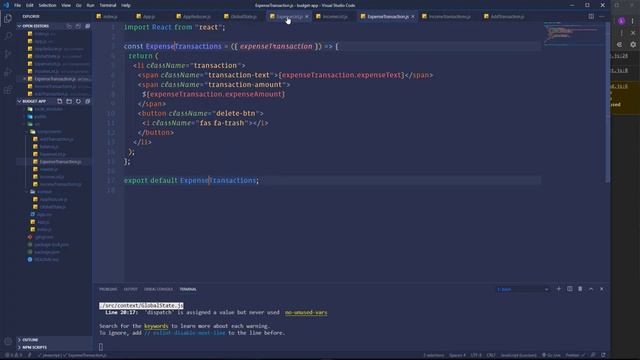Kill terminal with trash icon
The image size is (640, 360).
click(x=580, y=289)
